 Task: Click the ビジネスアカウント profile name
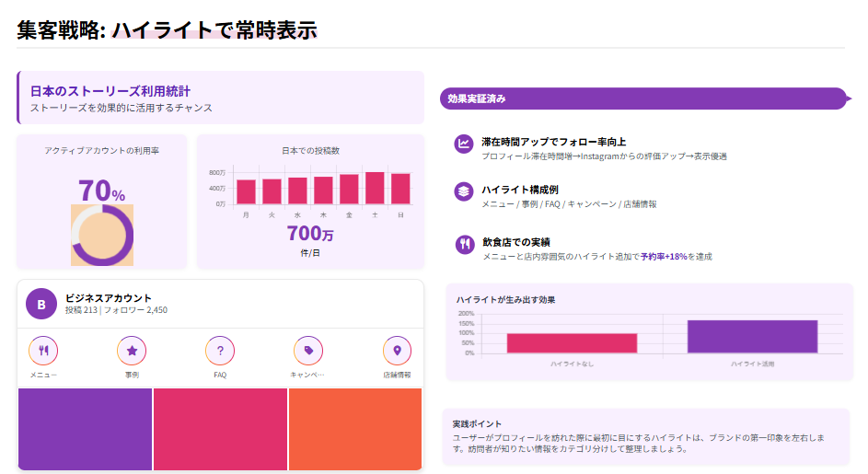(x=109, y=298)
